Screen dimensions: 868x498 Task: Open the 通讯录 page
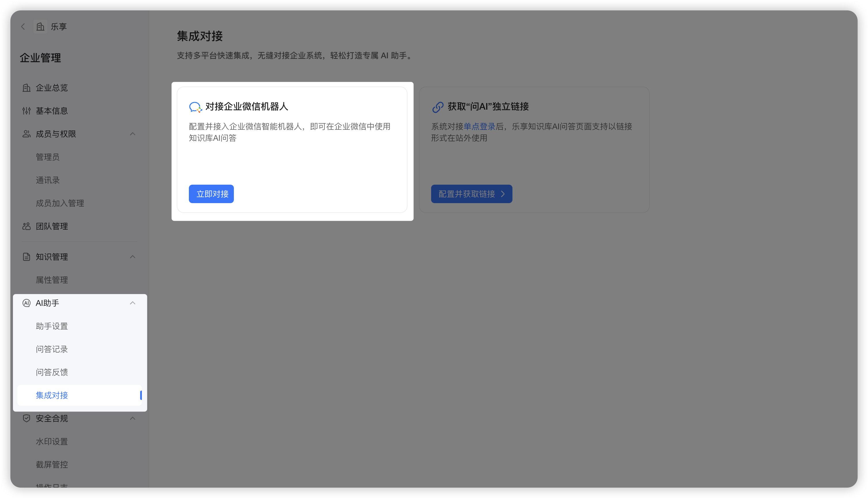pyautogui.click(x=79, y=180)
